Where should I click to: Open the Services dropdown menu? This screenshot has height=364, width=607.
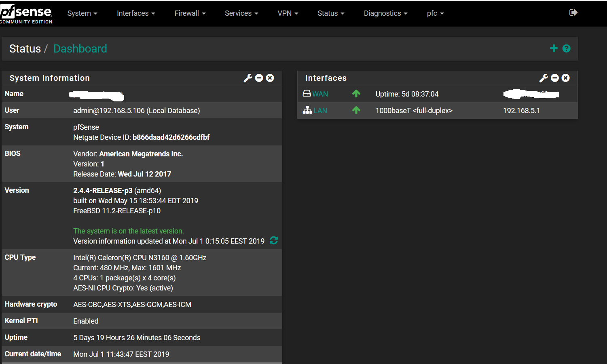tap(241, 13)
